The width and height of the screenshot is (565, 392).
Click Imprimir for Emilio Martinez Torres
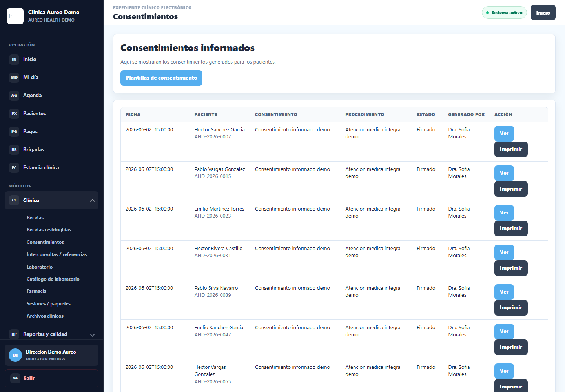pyautogui.click(x=511, y=229)
